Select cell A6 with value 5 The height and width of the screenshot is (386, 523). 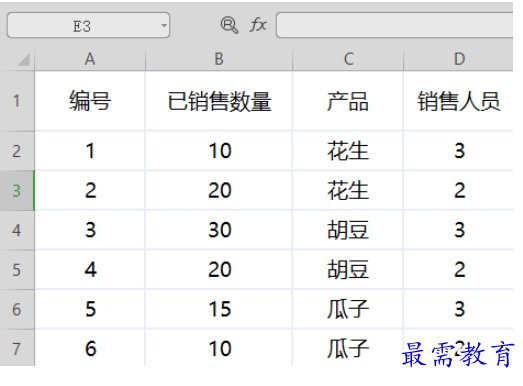[x=90, y=309]
